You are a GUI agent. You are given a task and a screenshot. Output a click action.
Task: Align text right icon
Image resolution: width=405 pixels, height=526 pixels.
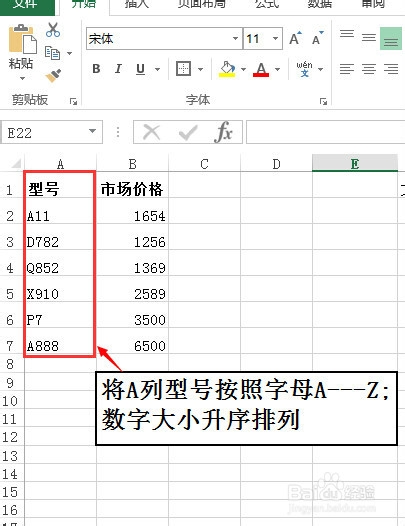391,69
